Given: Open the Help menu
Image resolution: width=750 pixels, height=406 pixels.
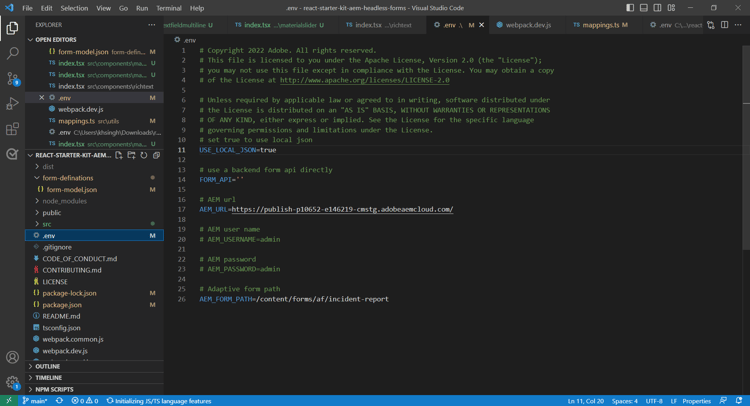Looking at the screenshot, I should (x=197, y=8).
